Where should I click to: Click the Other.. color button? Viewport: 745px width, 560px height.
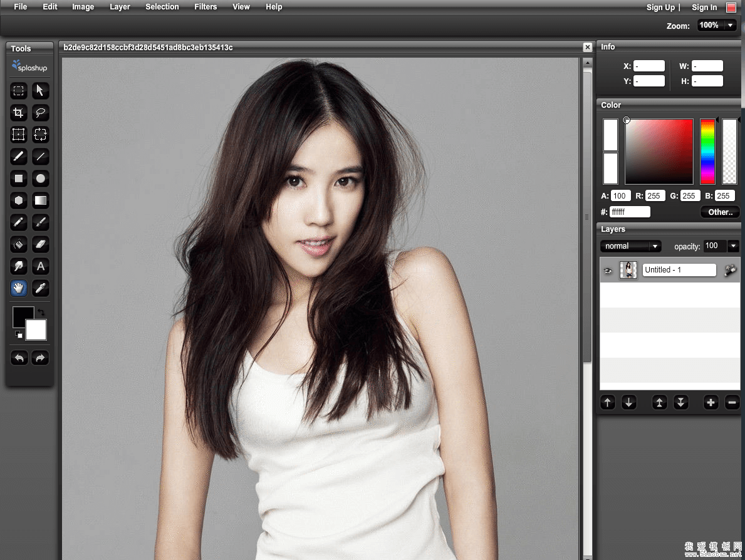(x=720, y=212)
